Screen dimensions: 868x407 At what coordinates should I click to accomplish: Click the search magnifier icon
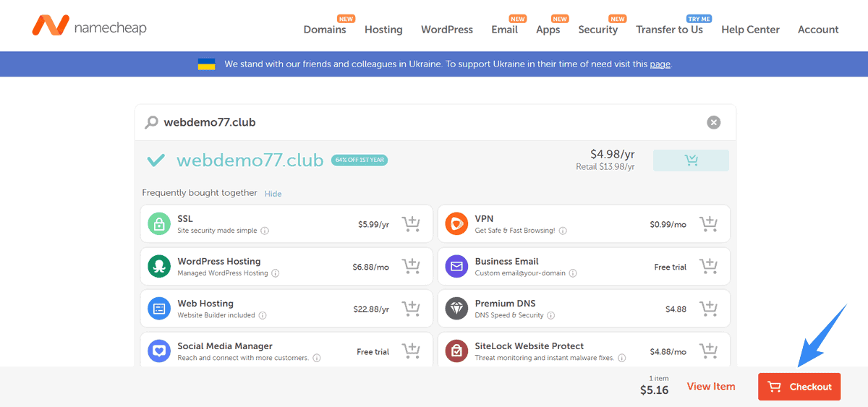[x=151, y=122]
